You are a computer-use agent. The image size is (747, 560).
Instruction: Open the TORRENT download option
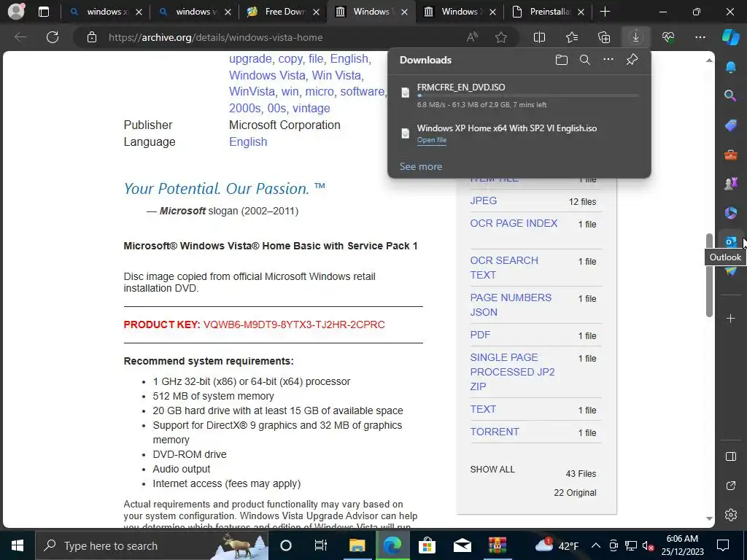(494, 432)
